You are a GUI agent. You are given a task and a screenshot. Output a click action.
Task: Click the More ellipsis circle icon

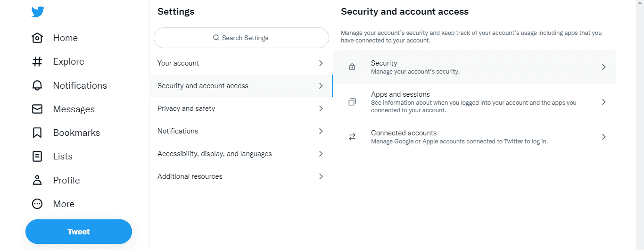[x=37, y=204]
